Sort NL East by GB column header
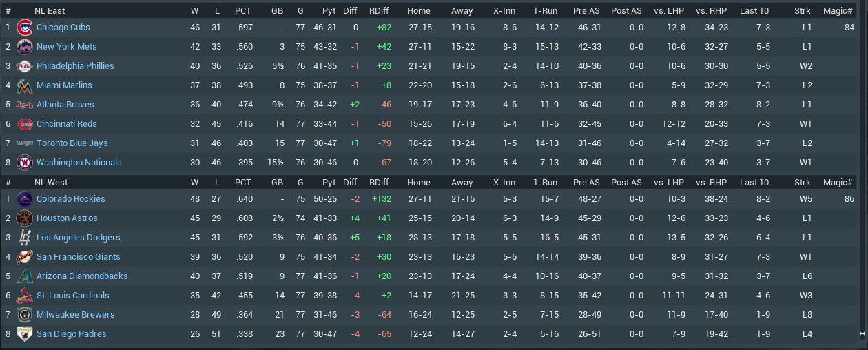The height and width of the screenshot is (350, 868). [x=277, y=11]
